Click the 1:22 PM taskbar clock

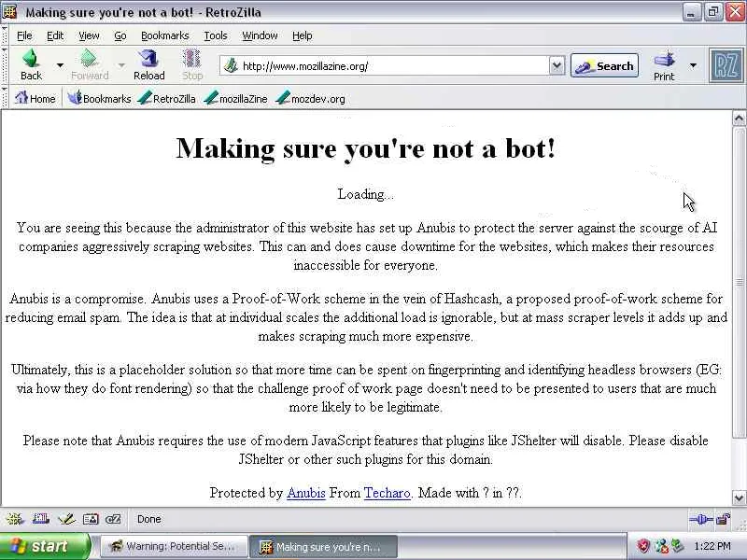pos(712,546)
